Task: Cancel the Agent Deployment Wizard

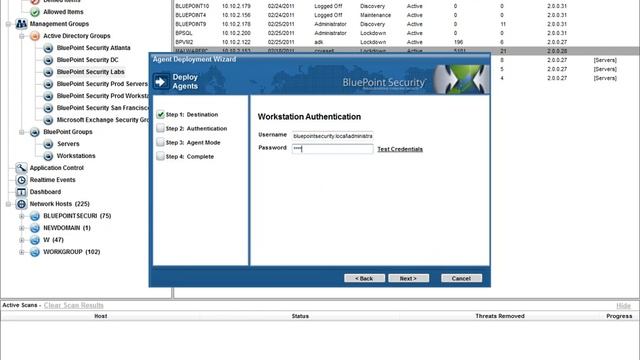Action: tap(461, 278)
